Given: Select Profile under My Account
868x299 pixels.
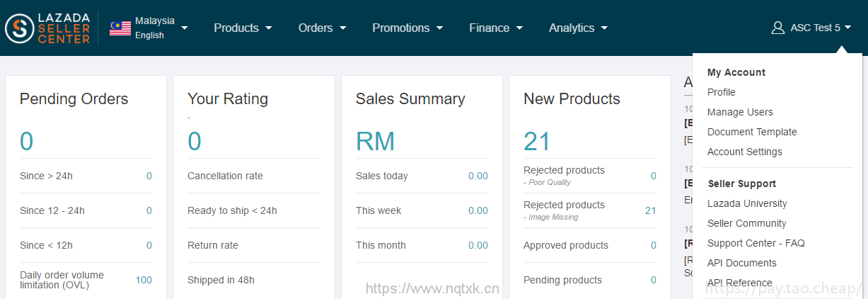Looking at the screenshot, I should click(722, 92).
